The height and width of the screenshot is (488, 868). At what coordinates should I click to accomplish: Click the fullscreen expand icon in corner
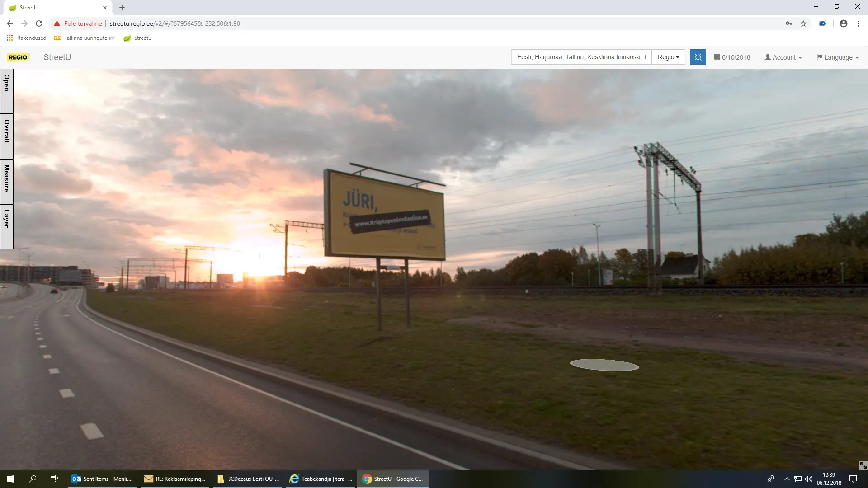pyautogui.click(x=863, y=465)
